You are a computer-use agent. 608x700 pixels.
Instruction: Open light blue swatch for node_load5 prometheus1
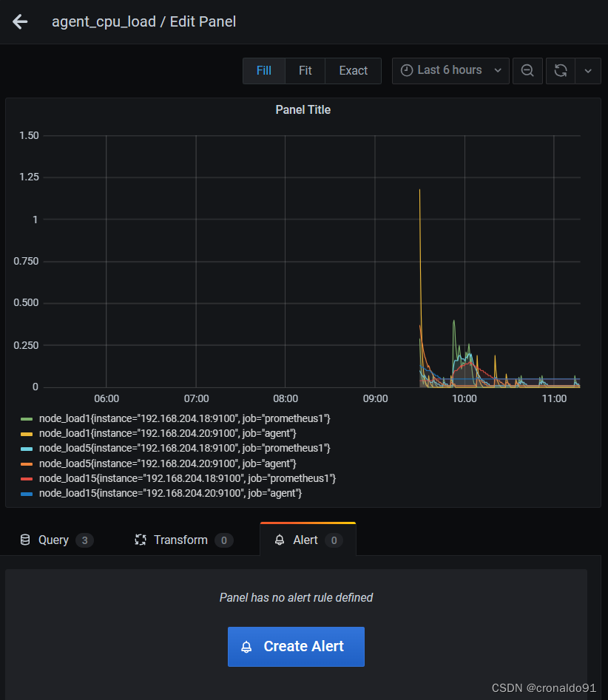pyautogui.click(x=27, y=449)
